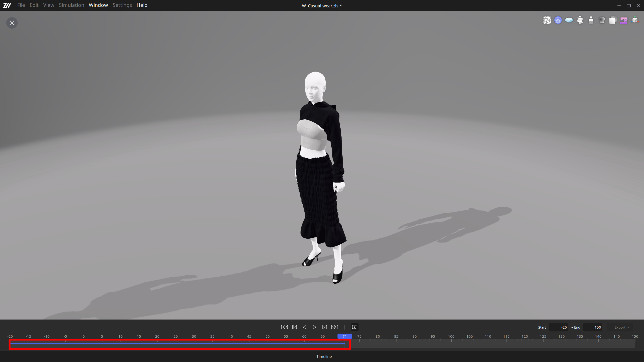Open the avatar measurement tape icon

pyautogui.click(x=580, y=20)
